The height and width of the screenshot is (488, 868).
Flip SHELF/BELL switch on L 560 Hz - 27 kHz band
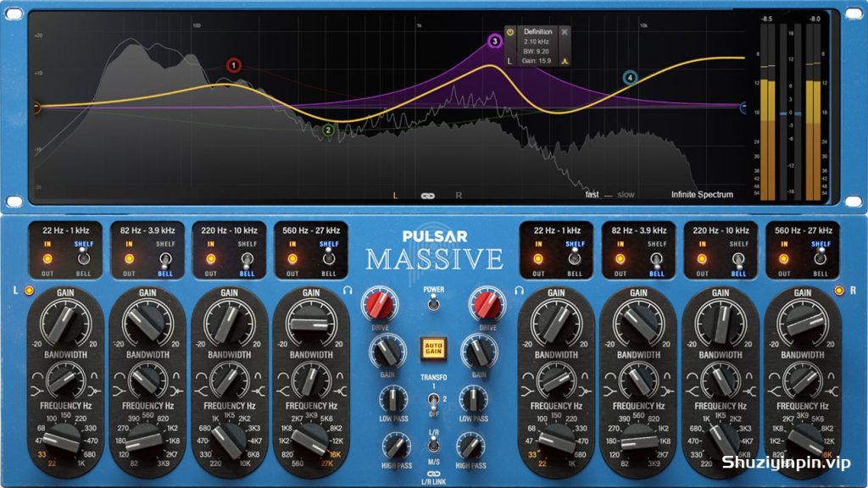coord(329,257)
